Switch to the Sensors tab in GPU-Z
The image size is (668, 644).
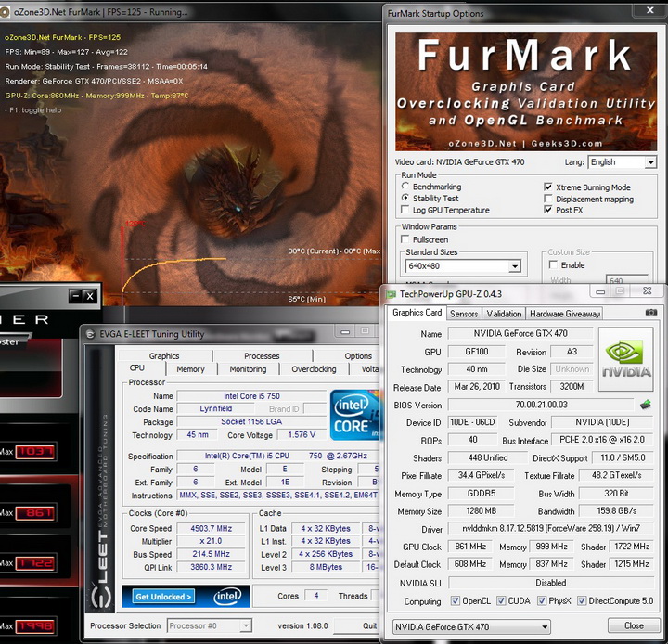tap(464, 314)
